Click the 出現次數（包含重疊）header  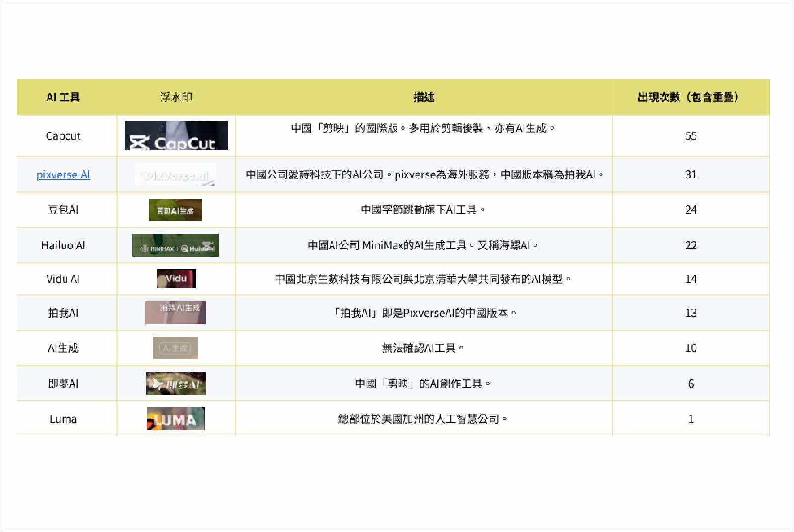coord(691,97)
